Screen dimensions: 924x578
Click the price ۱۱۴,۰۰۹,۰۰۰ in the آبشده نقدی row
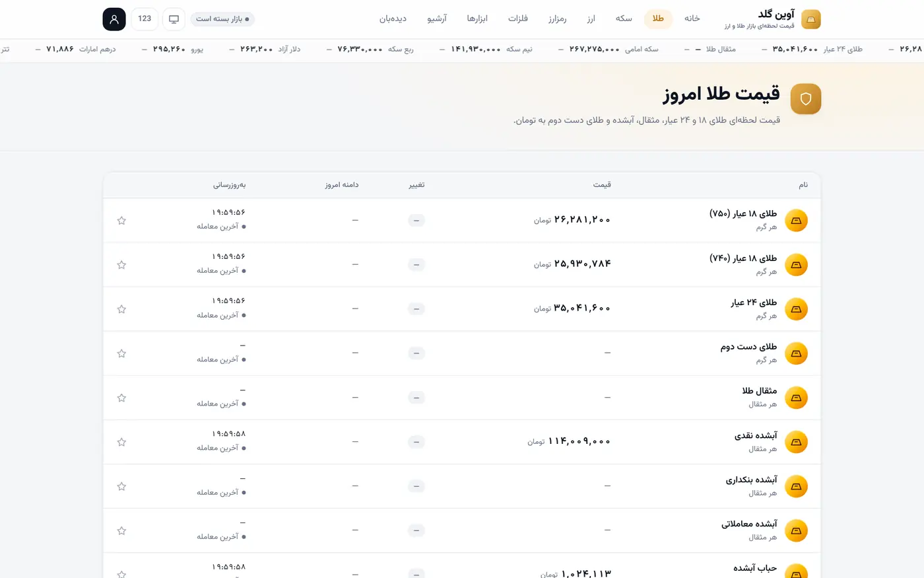[579, 441]
